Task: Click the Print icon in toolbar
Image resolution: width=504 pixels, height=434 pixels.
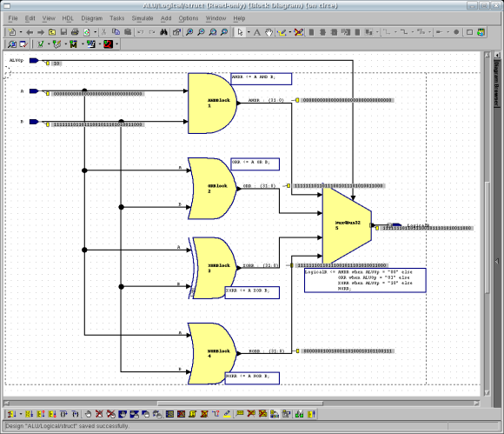Action: click(x=75, y=32)
